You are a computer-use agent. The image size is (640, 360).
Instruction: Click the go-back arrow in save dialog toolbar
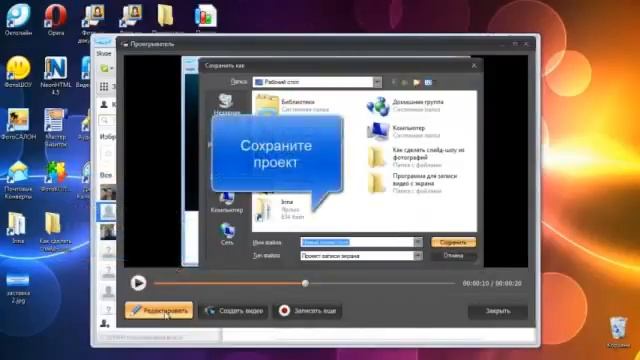coord(394,82)
